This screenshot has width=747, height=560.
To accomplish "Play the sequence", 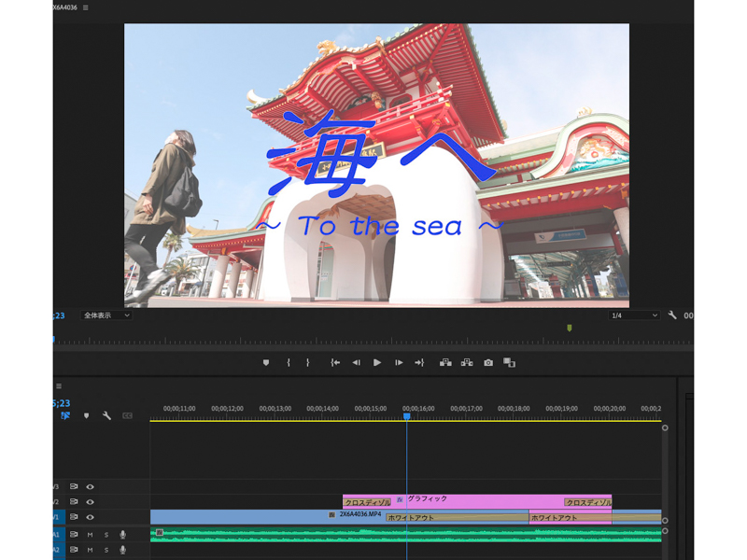I will pyautogui.click(x=377, y=363).
